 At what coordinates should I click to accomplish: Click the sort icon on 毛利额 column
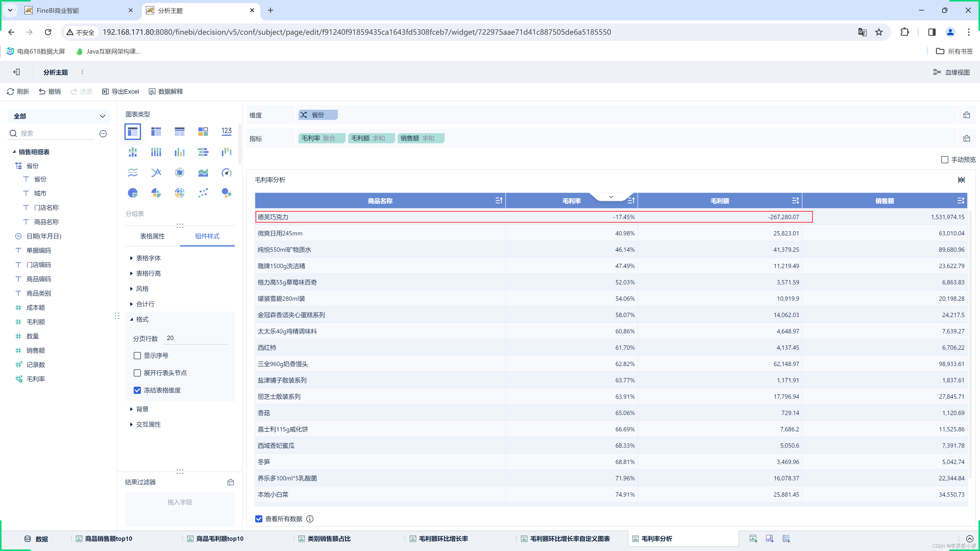[x=795, y=201]
